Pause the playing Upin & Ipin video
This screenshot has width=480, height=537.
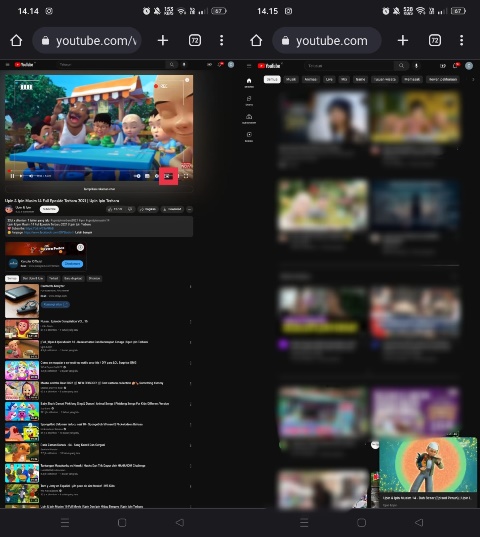(12, 176)
